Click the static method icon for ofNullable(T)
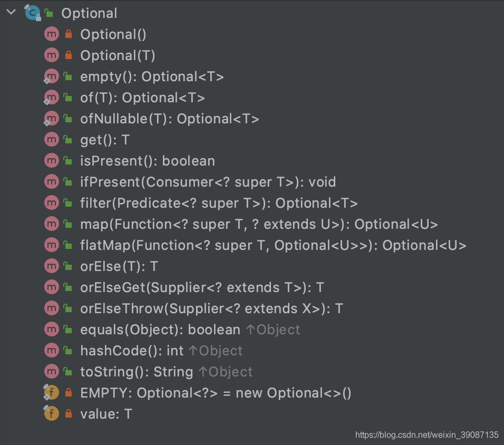The height and width of the screenshot is (445, 504). tap(51, 118)
